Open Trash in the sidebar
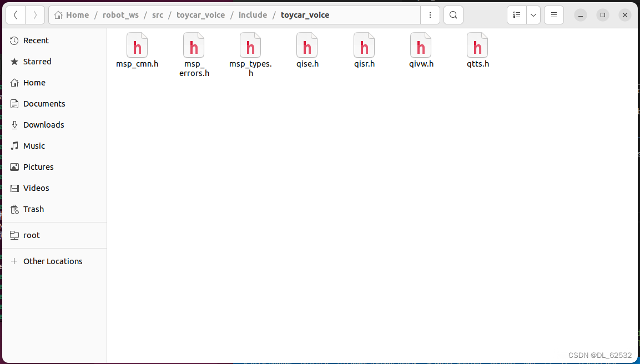 tap(55, 209)
